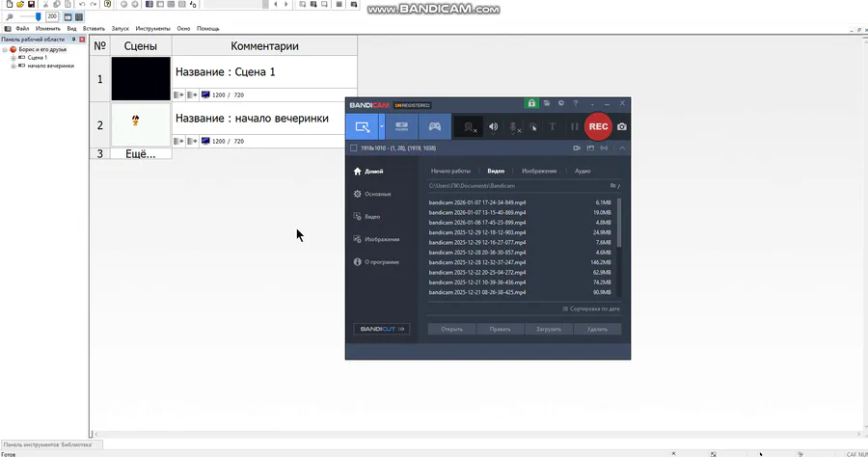Toggle the Bandicam microphone icon
Viewport: 868px width, 457px height.
pyautogui.click(x=514, y=127)
